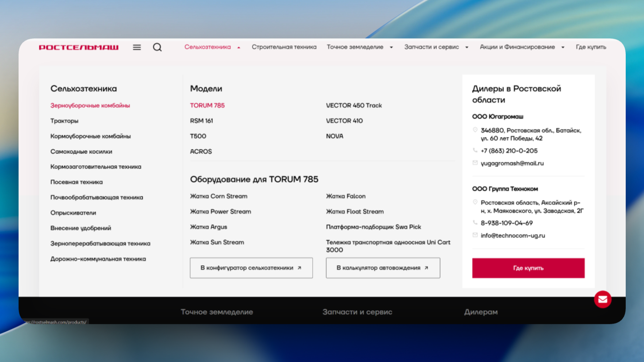Open the red mail chat bubble
Screen dimensions: 644x362
pyautogui.click(x=602, y=300)
